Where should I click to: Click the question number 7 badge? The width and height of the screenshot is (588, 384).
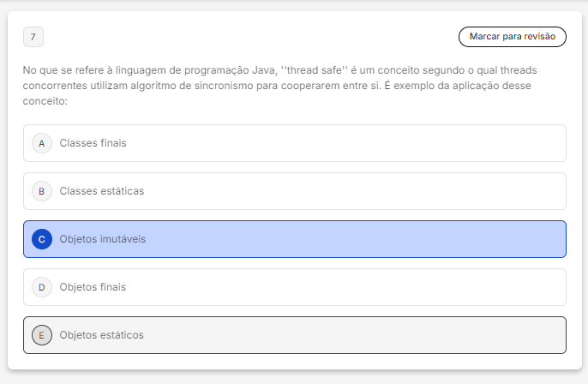point(33,37)
